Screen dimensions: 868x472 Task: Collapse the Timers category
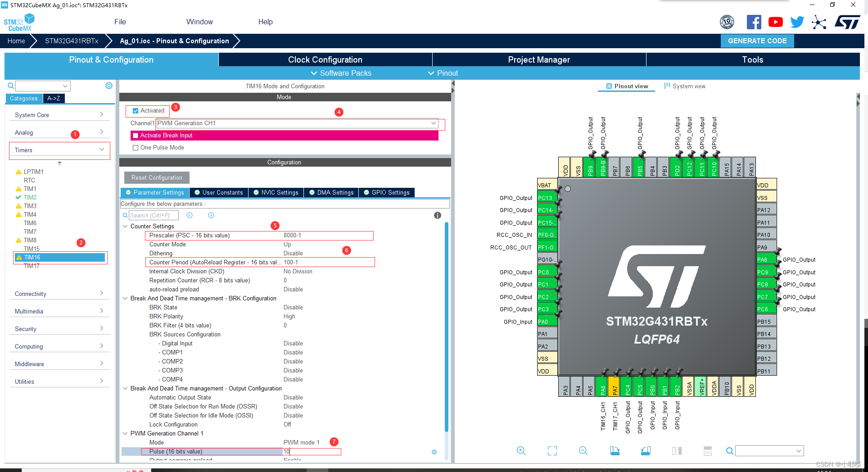point(59,150)
